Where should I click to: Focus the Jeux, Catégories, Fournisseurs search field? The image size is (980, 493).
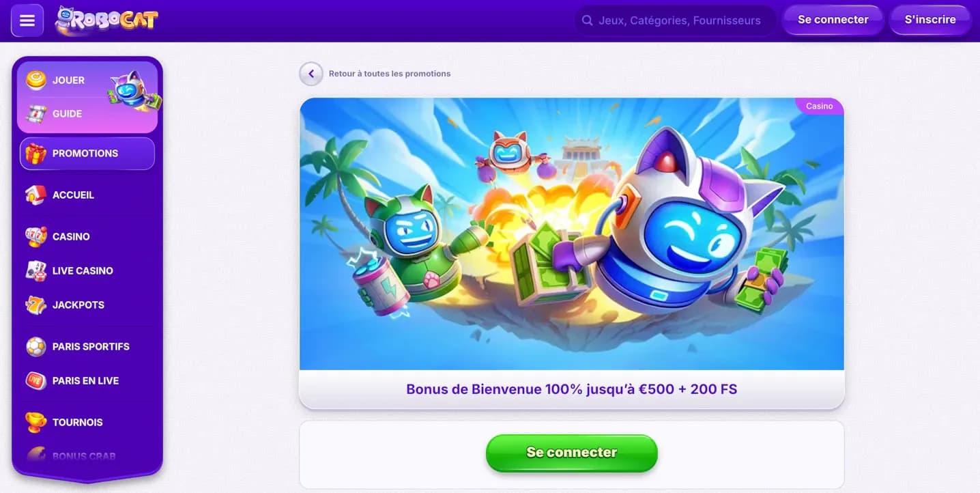click(675, 20)
